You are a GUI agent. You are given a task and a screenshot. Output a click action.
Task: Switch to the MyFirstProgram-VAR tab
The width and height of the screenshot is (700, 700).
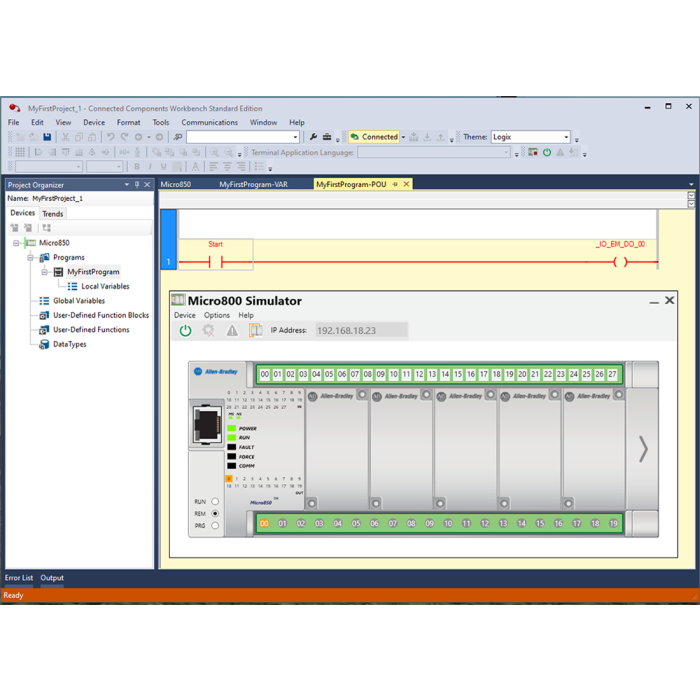click(x=253, y=185)
